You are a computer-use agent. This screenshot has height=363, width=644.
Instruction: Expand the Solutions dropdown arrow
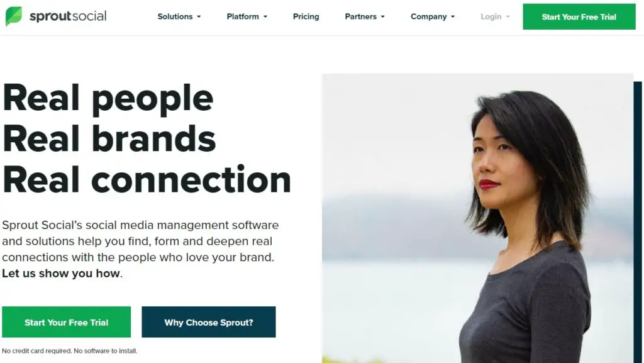coord(199,17)
